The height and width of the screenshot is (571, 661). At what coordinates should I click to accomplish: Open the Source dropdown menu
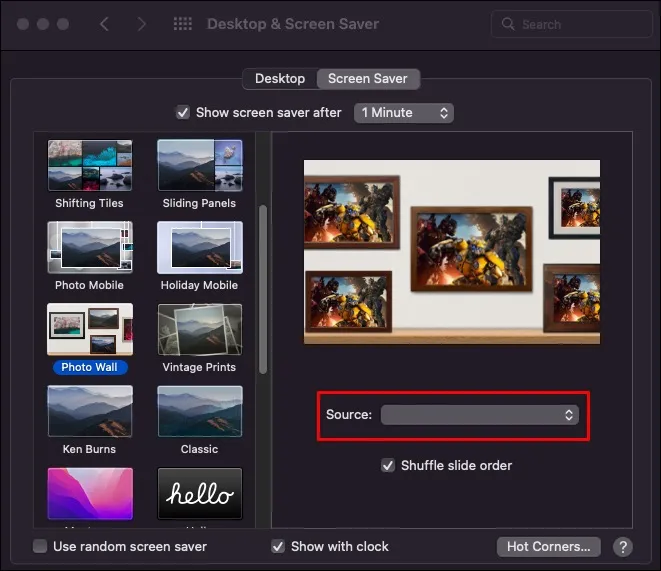click(x=480, y=415)
